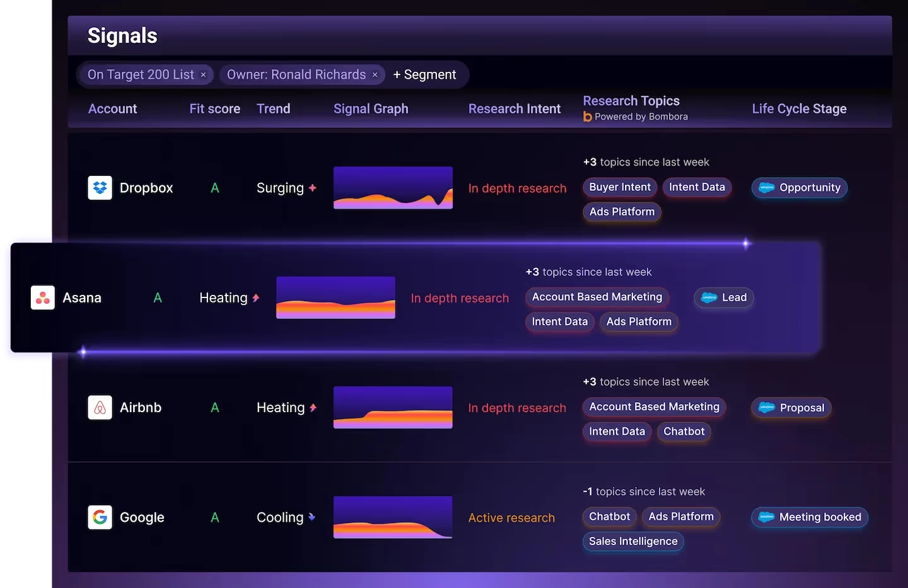Sort by Fit score column header
The width and height of the screenshot is (908, 588).
215,108
